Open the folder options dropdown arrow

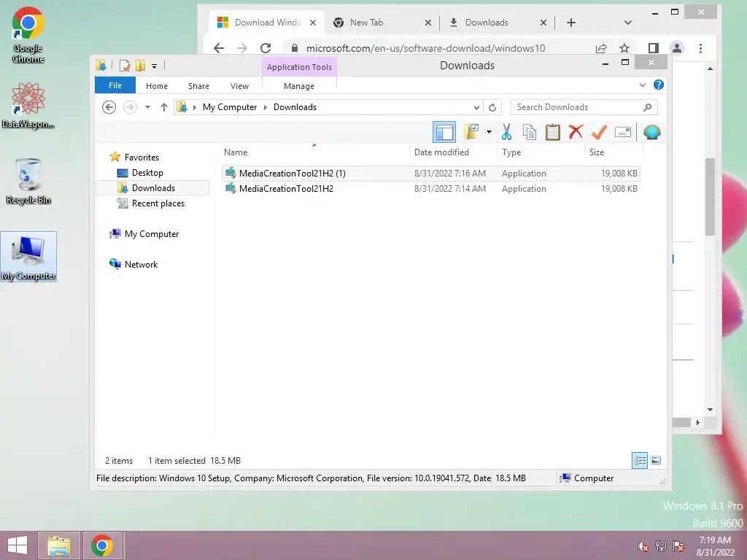pyautogui.click(x=489, y=132)
